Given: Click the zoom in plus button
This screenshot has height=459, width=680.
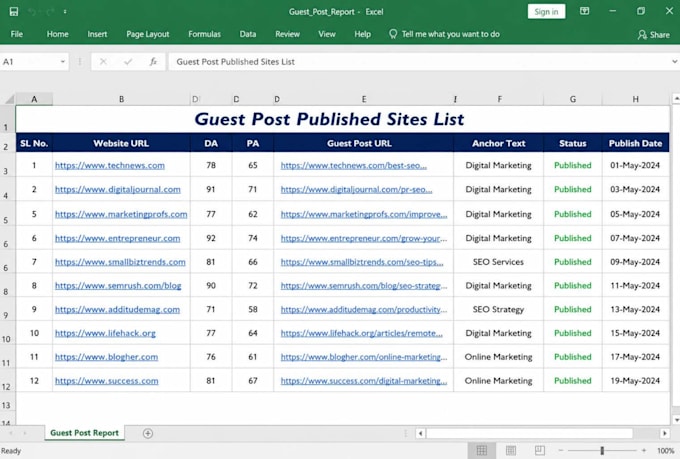Looking at the screenshot, I should pyautogui.click(x=644, y=451).
